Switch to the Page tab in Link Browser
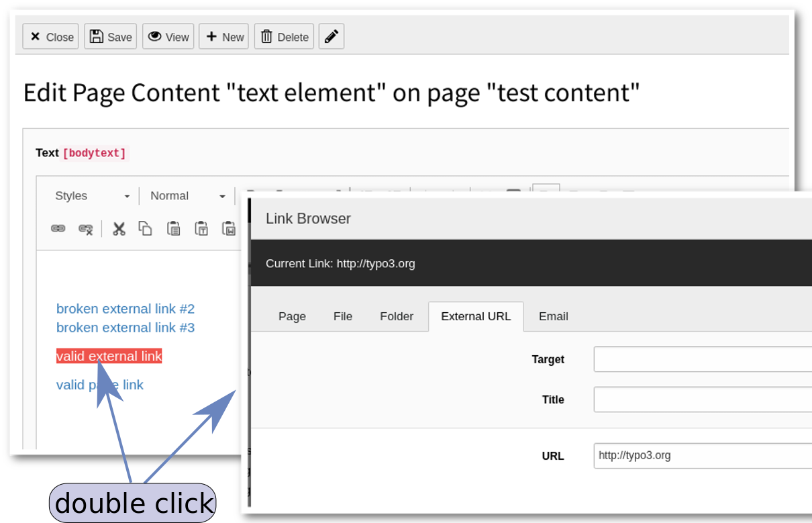This screenshot has height=523, width=812. coord(292,316)
